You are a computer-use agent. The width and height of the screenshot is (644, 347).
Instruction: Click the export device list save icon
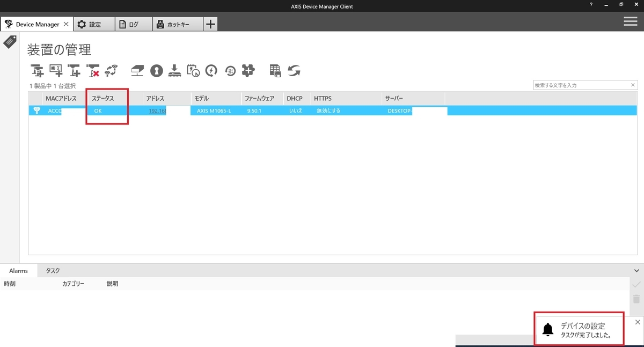click(275, 70)
